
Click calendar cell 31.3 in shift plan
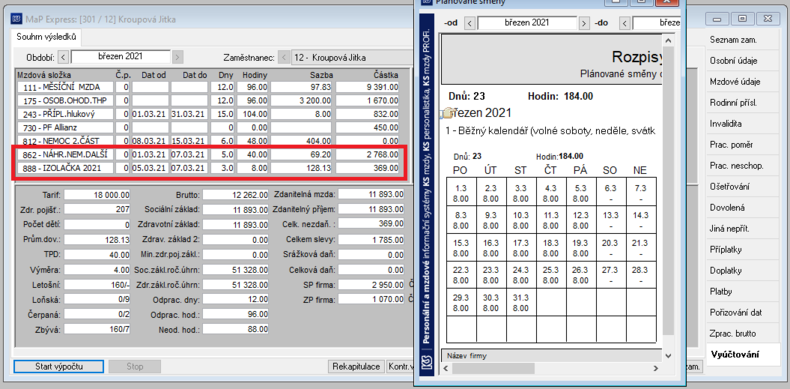[x=521, y=302]
